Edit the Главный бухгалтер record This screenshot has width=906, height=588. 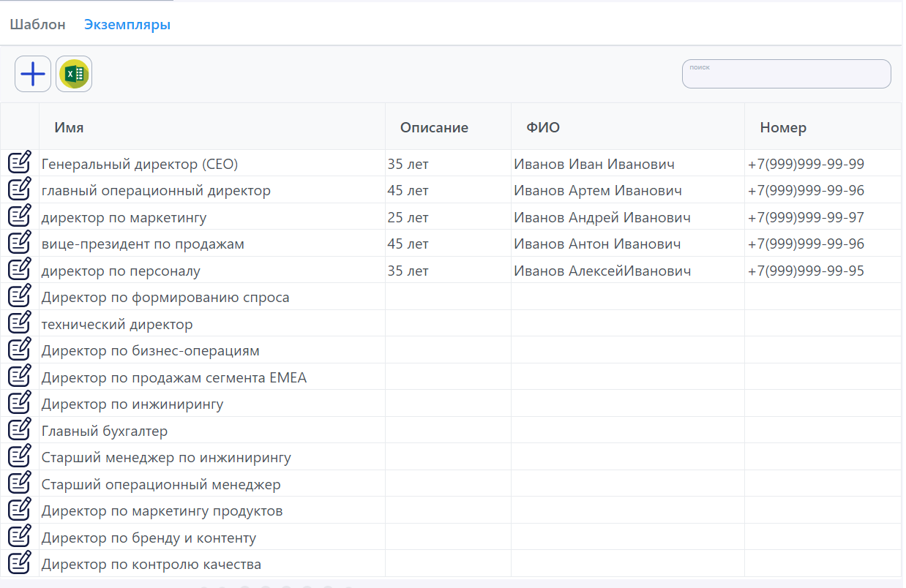pyautogui.click(x=20, y=429)
